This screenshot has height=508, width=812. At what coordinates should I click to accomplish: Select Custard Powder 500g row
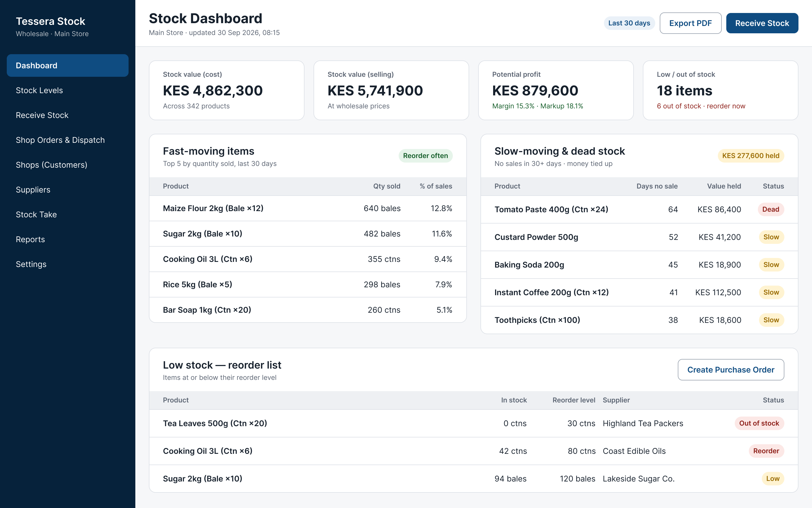(639, 237)
